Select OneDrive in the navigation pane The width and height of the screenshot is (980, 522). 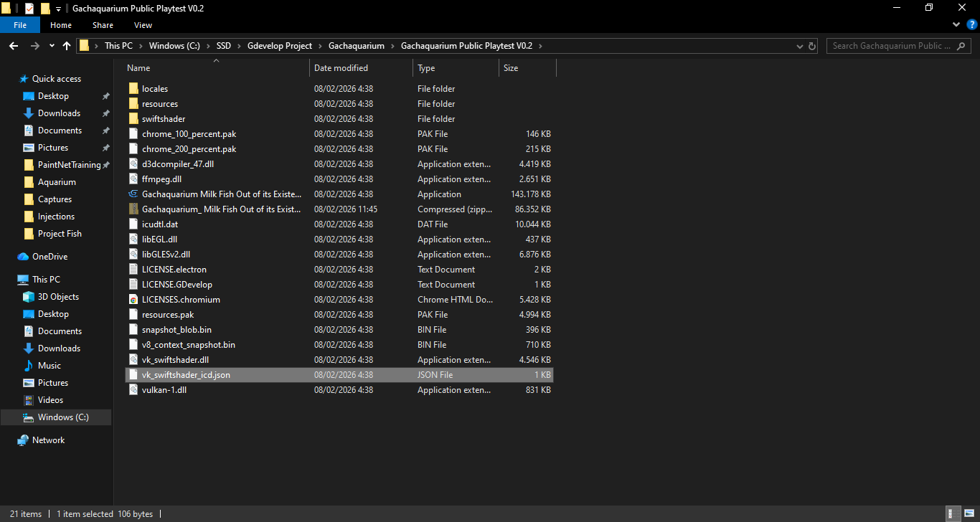[50, 257]
